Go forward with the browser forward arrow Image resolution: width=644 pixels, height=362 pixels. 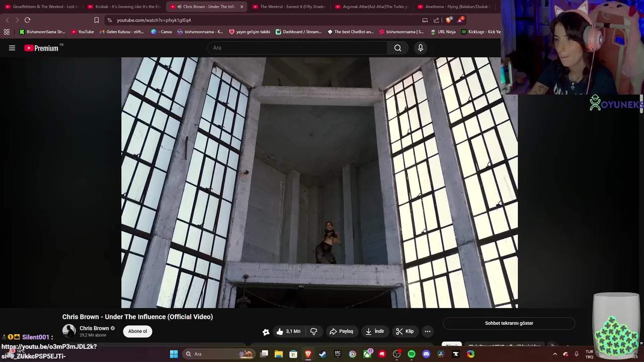pos(17,20)
